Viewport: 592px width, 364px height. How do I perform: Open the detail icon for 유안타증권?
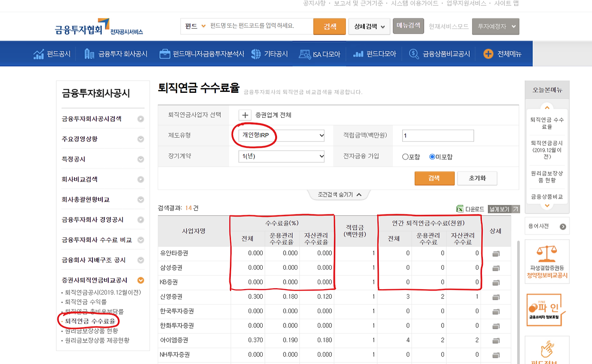tap(496, 254)
